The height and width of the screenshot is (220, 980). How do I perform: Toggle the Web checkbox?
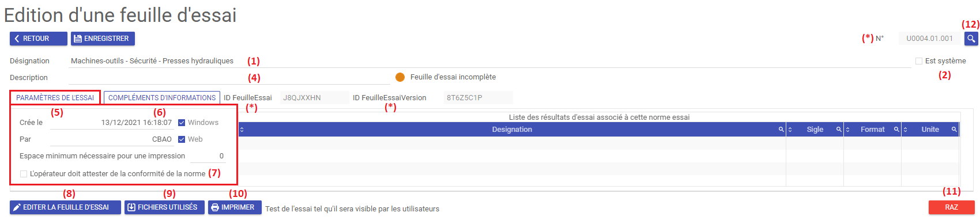click(x=182, y=139)
